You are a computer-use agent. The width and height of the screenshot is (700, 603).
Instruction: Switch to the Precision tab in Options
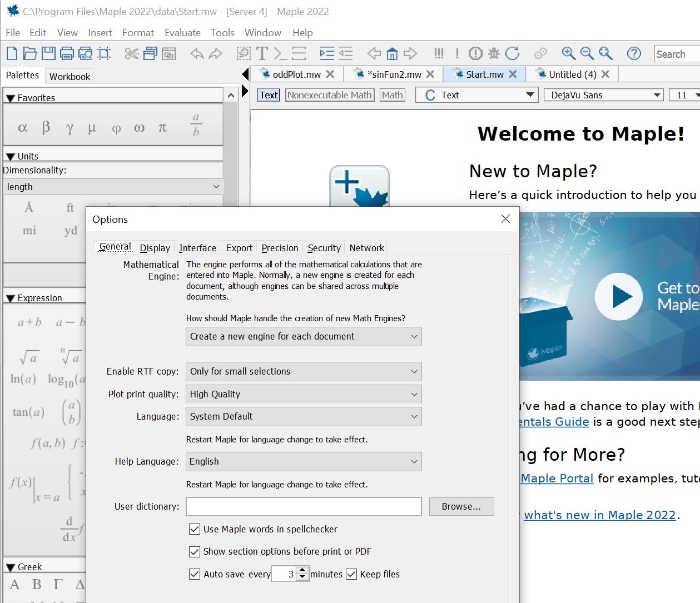[x=280, y=248]
